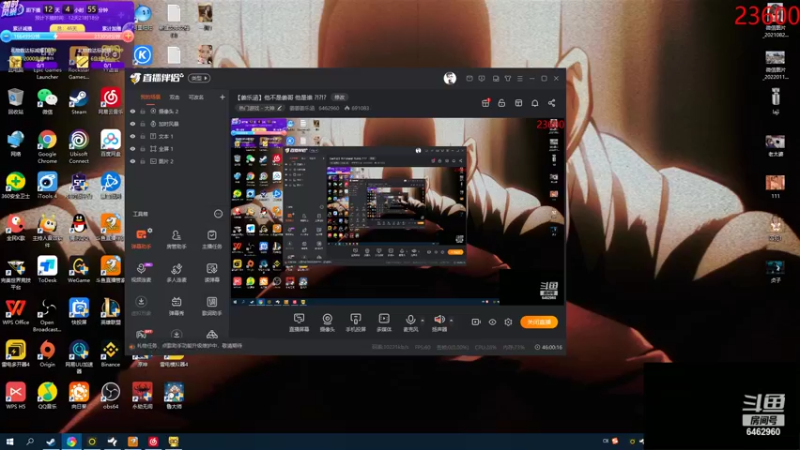Viewport: 800px width, 450px height.
Task: Expand more tools in 工具箱 panel
Action: [x=218, y=214]
